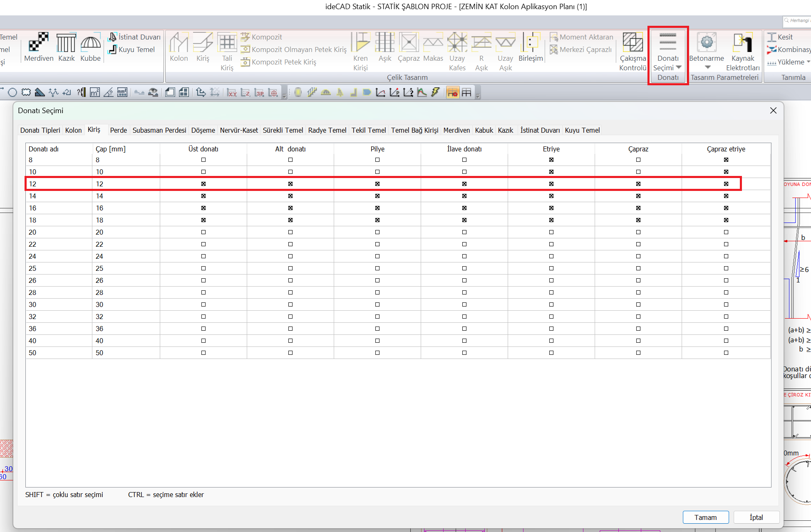The width and height of the screenshot is (811, 532).
Task: Switch to the Tekil Temel tab
Action: (369, 130)
